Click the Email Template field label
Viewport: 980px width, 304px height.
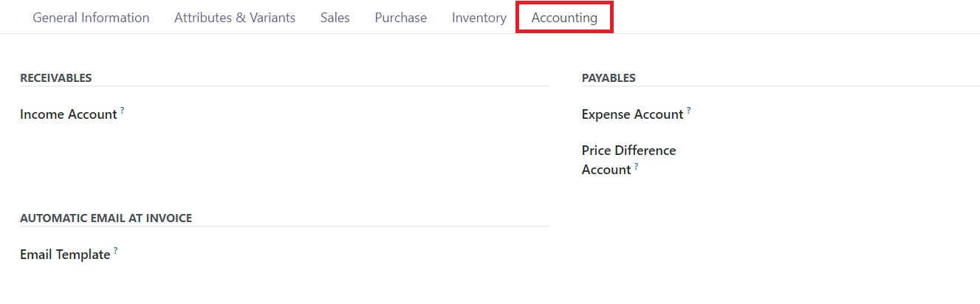65,255
